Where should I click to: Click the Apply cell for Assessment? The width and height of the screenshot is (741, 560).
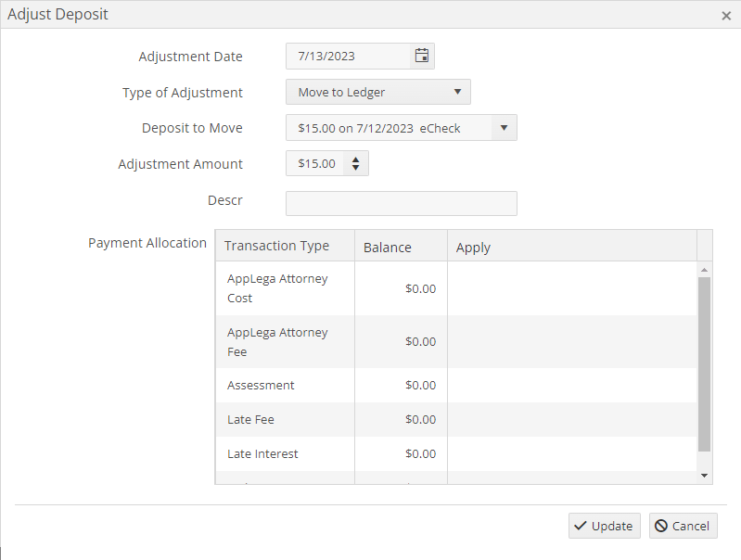[572, 385]
